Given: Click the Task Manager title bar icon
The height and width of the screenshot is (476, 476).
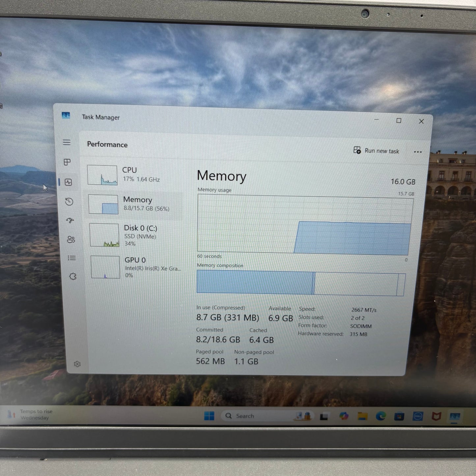Looking at the screenshot, I should pyautogui.click(x=66, y=116).
